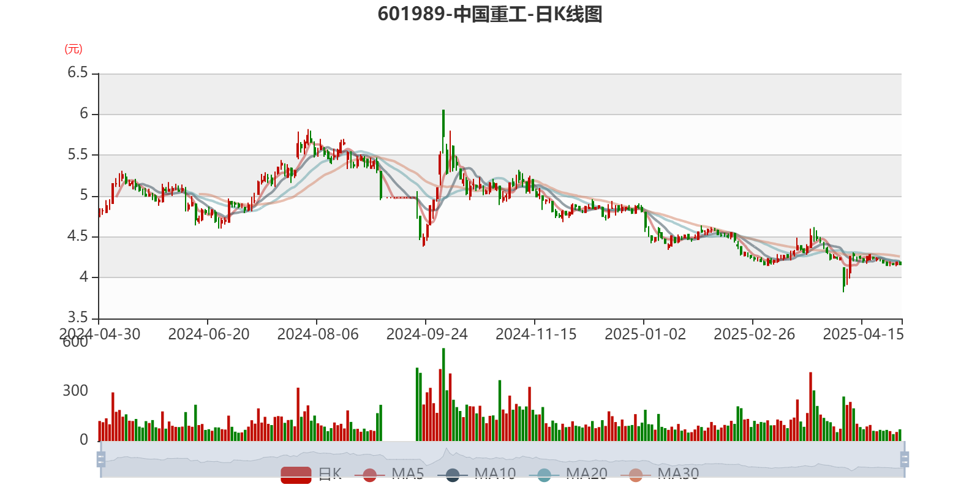
Task: Toggle the MA5 line in the legend
Action: pyautogui.click(x=389, y=474)
